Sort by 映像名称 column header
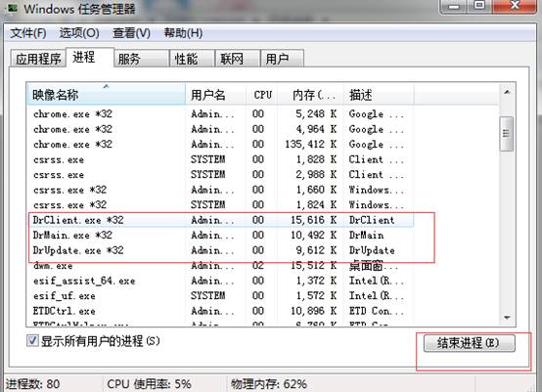Image resolution: width=542 pixels, height=392 pixels. click(106, 94)
